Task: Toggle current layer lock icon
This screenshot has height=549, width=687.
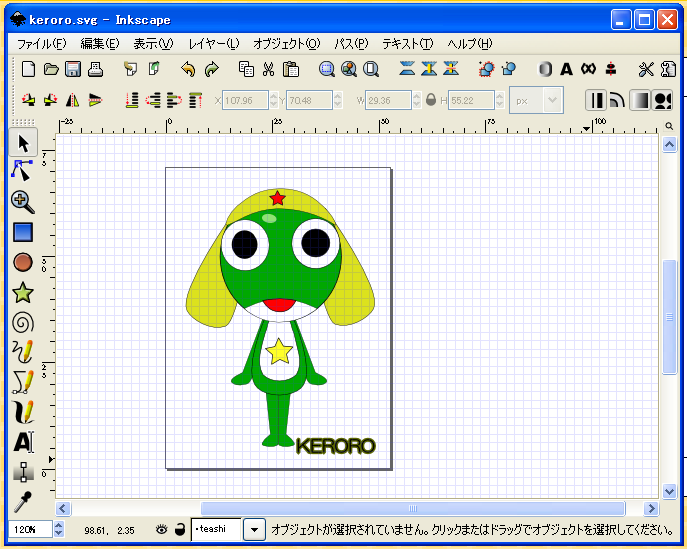Action: pos(180,530)
